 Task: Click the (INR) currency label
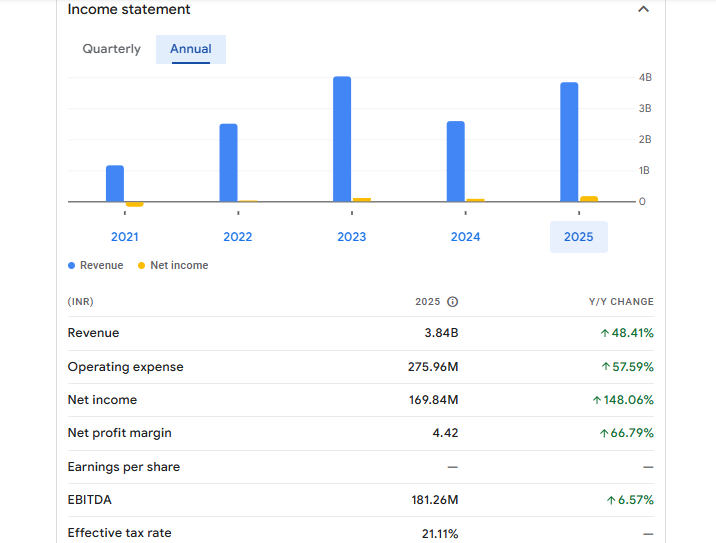(80, 302)
